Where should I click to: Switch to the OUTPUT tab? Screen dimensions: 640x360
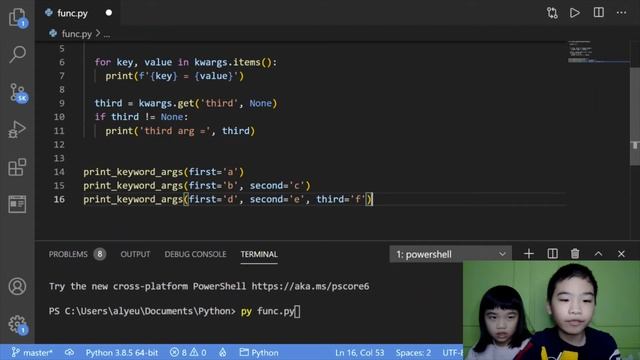point(135,254)
